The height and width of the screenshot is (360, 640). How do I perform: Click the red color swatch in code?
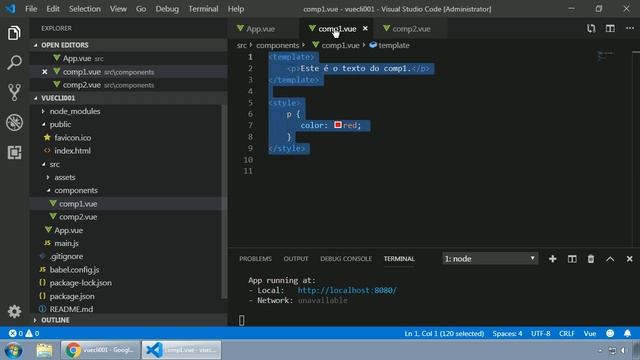click(338, 125)
